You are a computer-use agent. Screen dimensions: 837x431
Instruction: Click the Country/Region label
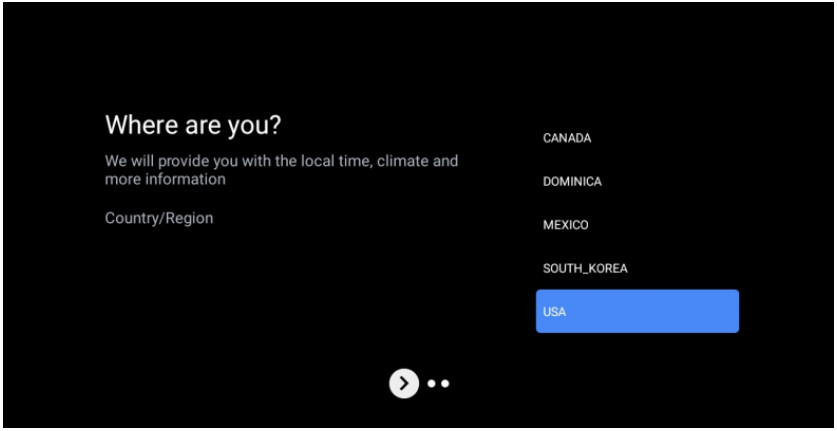pos(159,218)
